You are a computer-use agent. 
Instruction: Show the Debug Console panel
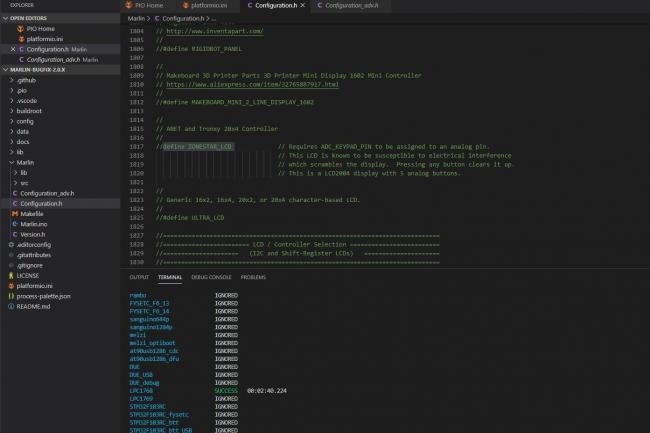[x=211, y=277]
